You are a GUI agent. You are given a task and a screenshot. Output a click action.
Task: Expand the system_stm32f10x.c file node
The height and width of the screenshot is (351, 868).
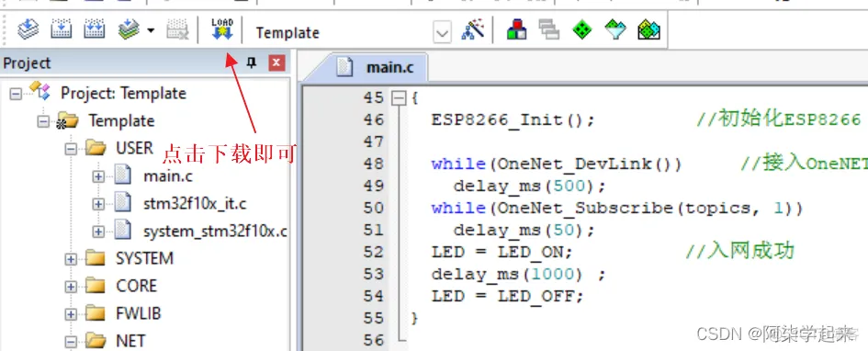pyautogui.click(x=98, y=232)
